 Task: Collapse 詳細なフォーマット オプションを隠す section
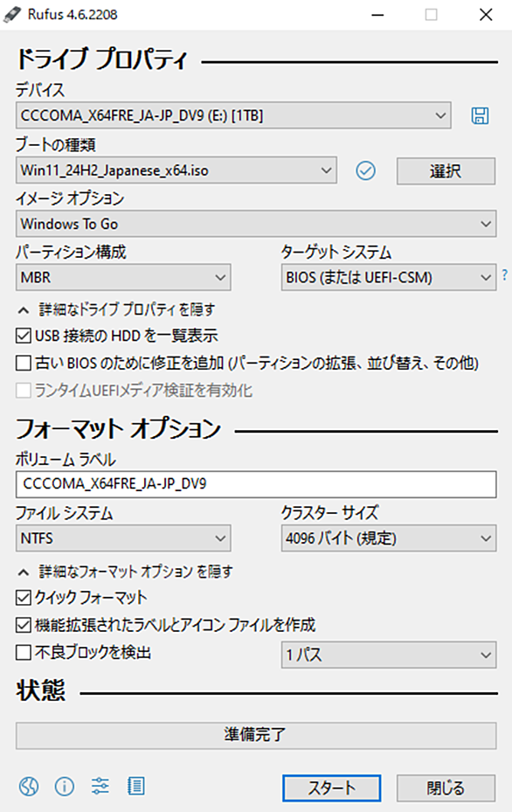[x=125, y=572]
